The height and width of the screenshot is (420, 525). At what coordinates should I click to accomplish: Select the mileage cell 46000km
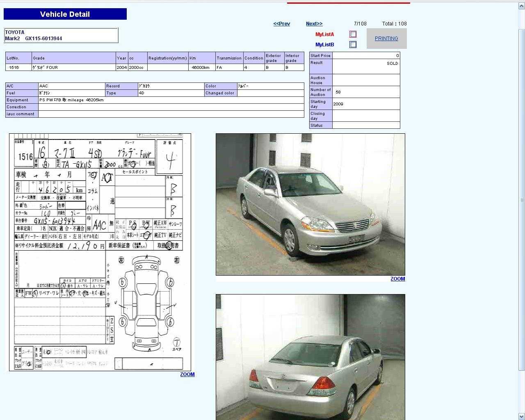click(x=202, y=68)
